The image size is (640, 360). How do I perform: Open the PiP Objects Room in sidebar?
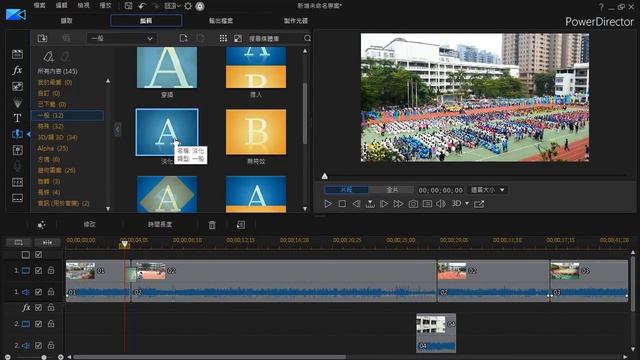[x=17, y=86]
